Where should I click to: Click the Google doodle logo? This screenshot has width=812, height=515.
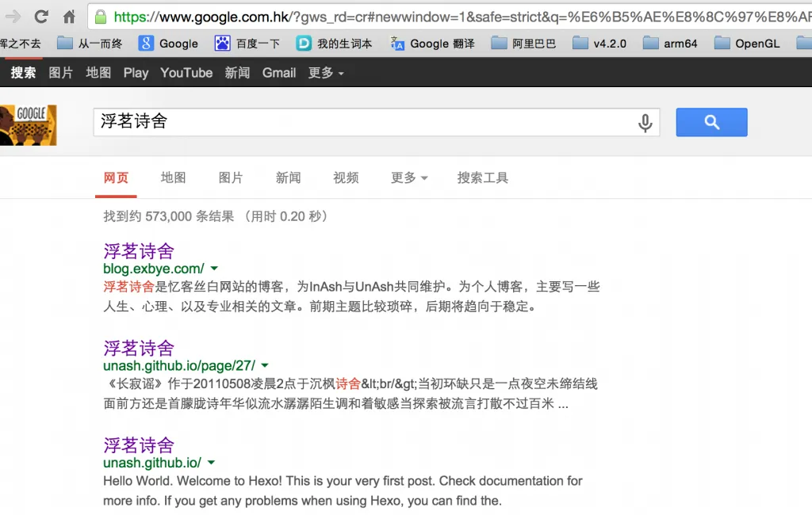pyautogui.click(x=28, y=125)
